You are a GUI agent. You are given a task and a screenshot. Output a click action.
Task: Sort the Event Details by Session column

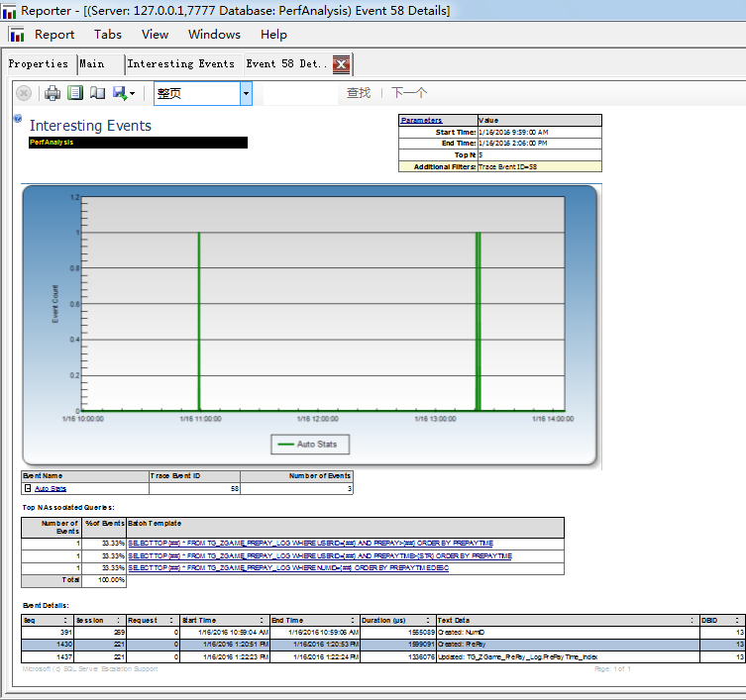[119, 620]
